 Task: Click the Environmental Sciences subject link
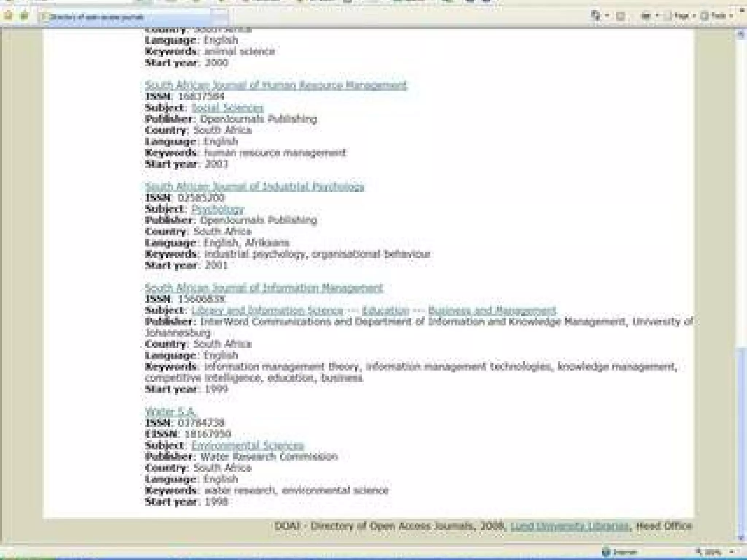(247, 446)
